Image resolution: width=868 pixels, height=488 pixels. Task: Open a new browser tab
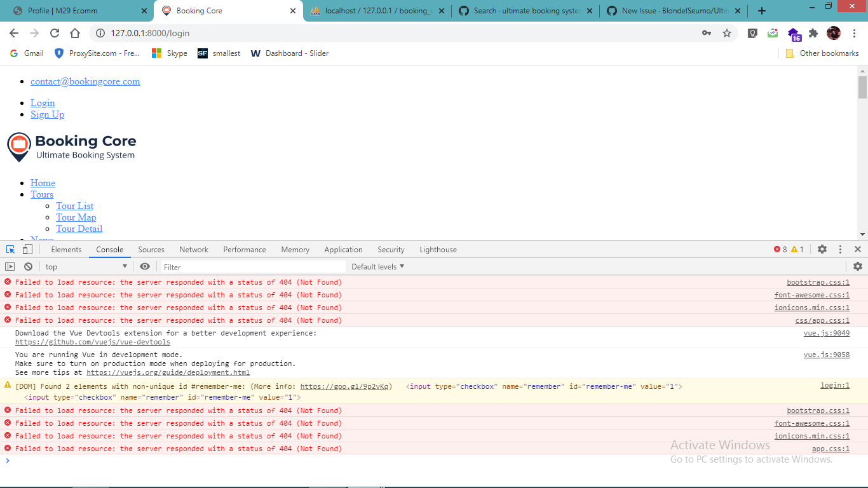[x=762, y=11]
